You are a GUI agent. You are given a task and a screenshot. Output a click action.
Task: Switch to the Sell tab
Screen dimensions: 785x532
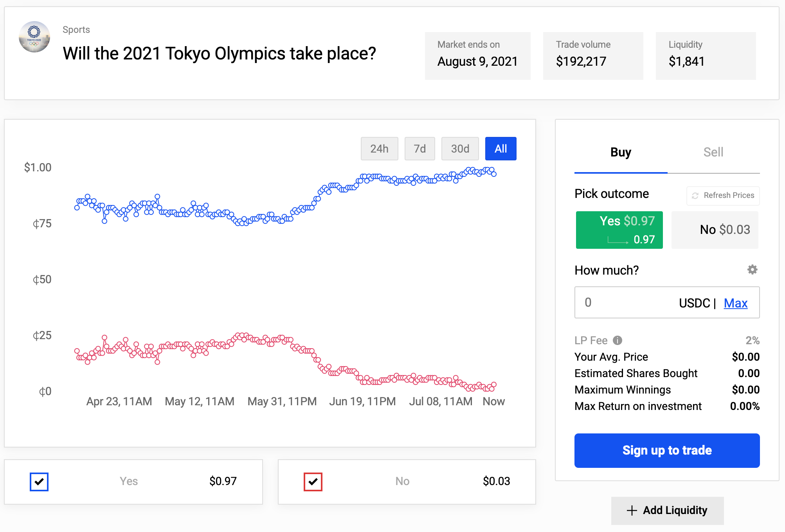[713, 152]
